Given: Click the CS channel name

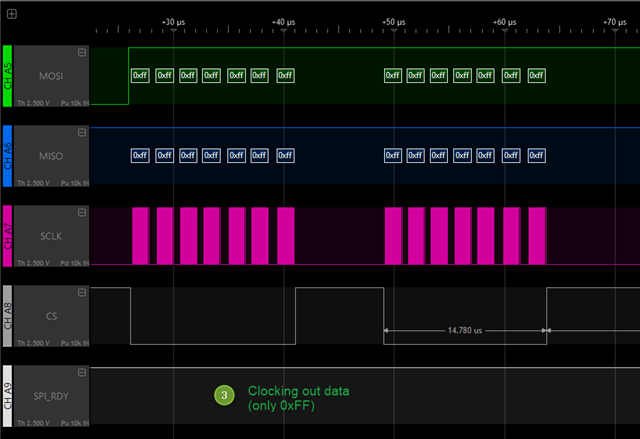Looking at the screenshot, I should [51, 316].
